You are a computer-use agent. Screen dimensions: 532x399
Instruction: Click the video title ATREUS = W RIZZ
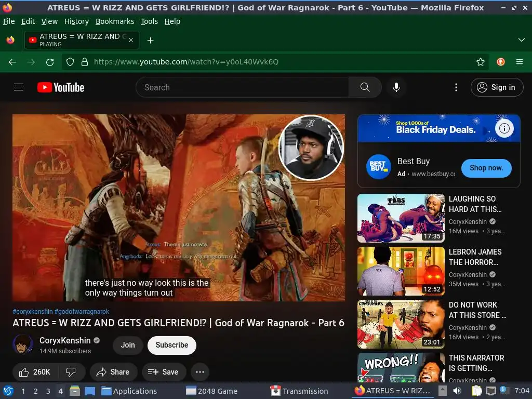coord(179,323)
